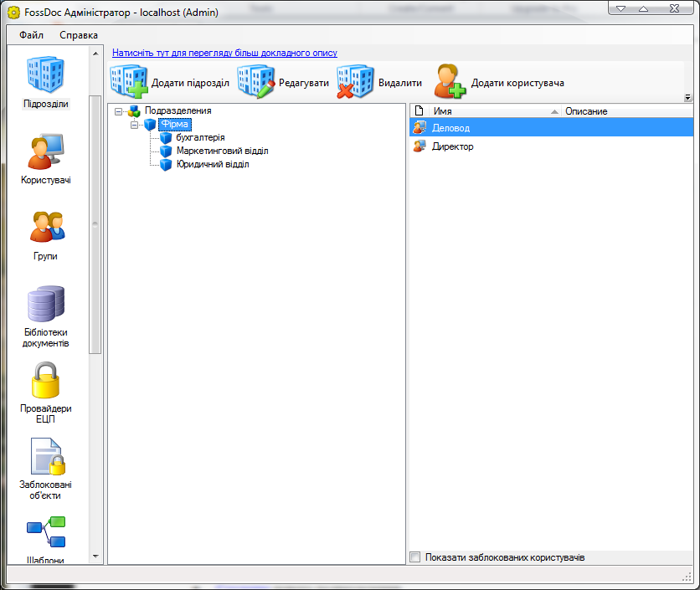700x590 pixels.
Task: Click the FossDoc title bar gear icon
Action: pyautogui.click(x=14, y=13)
